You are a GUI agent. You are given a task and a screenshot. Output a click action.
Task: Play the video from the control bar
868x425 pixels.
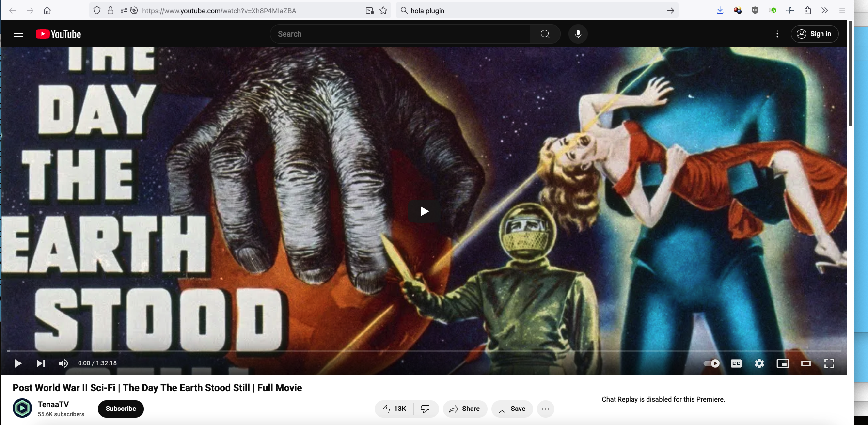18,363
